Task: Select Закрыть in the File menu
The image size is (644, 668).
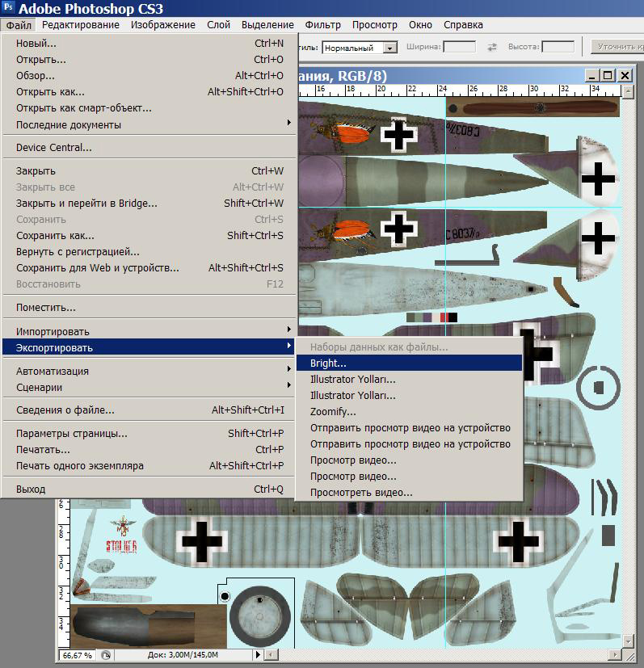Action: pyautogui.click(x=149, y=171)
